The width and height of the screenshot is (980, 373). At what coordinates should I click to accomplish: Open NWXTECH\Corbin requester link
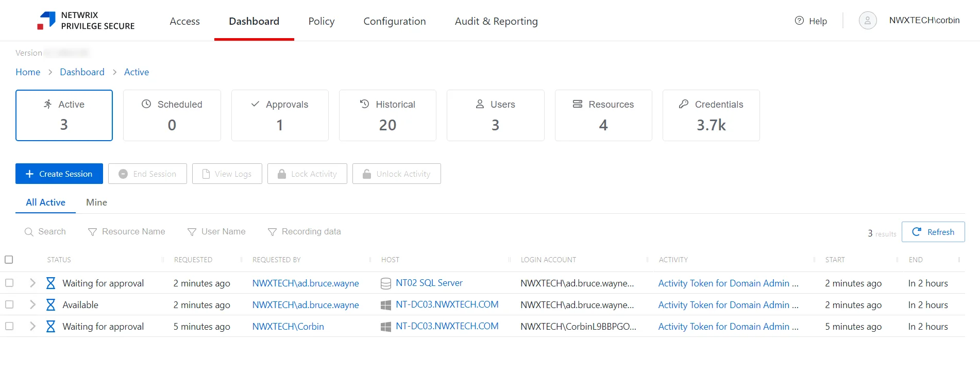(x=288, y=327)
